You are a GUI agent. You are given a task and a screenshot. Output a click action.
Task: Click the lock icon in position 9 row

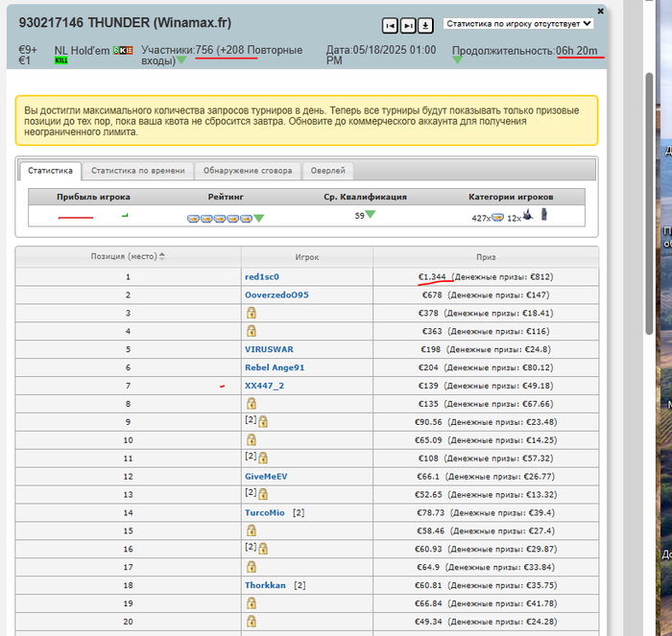(x=263, y=421)
